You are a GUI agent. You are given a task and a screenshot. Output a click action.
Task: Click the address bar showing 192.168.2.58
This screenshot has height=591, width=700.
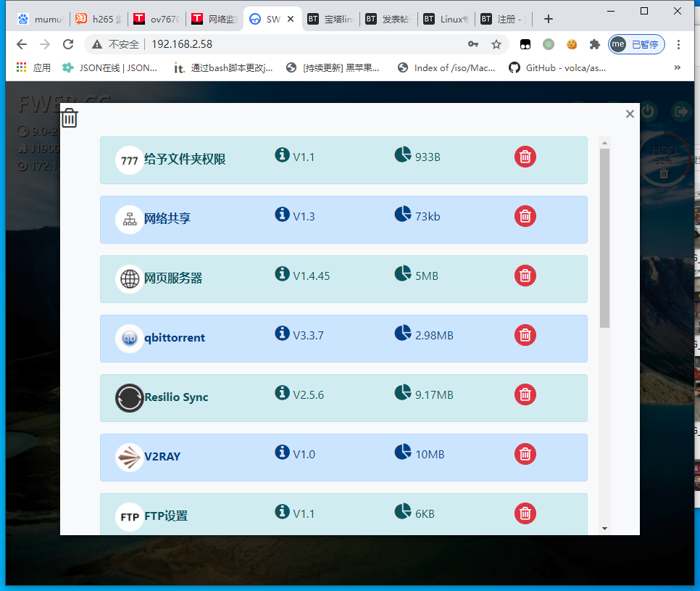click(290, 44)
